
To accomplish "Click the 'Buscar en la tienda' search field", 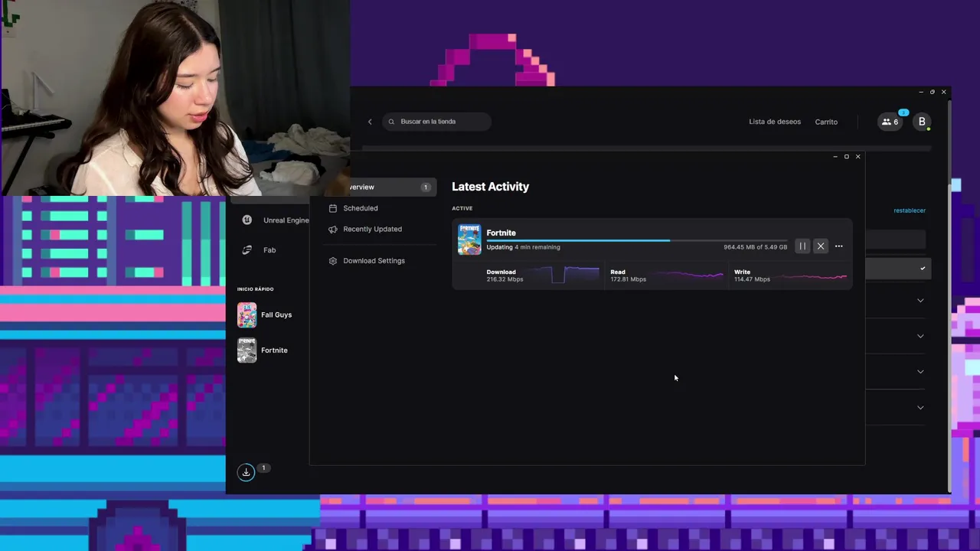I will point(436,122).
